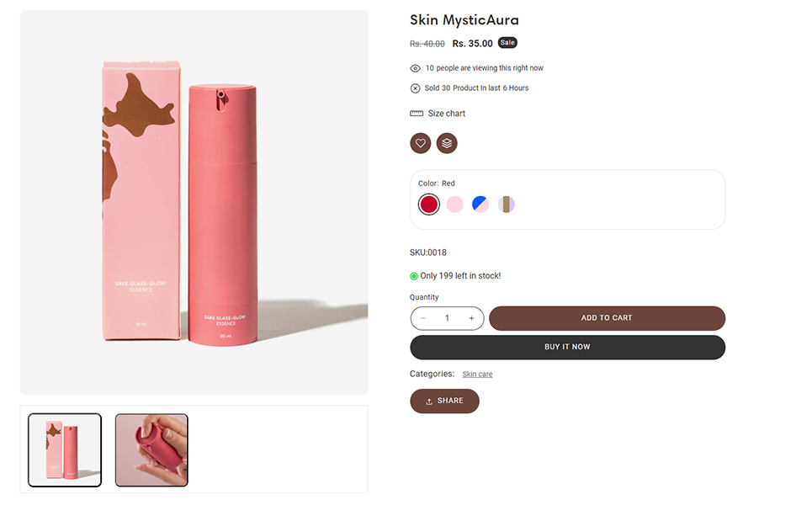This screenshot has height=505, width=812.
Task: Choose the light pink color swatch
Action: pyautogui.click(x=454, y=204)
